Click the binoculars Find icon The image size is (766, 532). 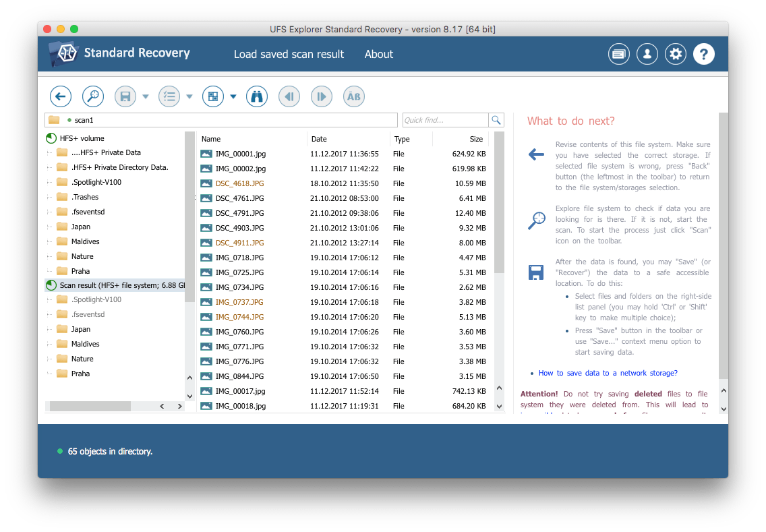pyautogui.click(x=257, y=96)
